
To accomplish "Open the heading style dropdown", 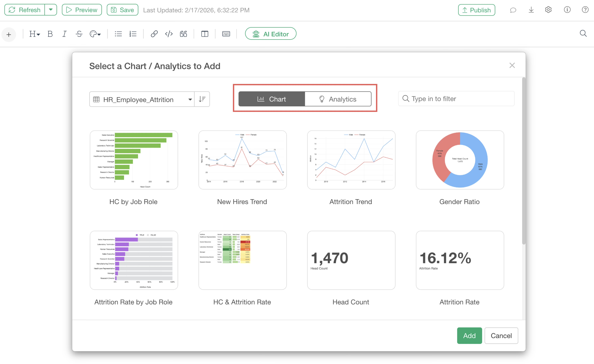I will pos(34,34).
